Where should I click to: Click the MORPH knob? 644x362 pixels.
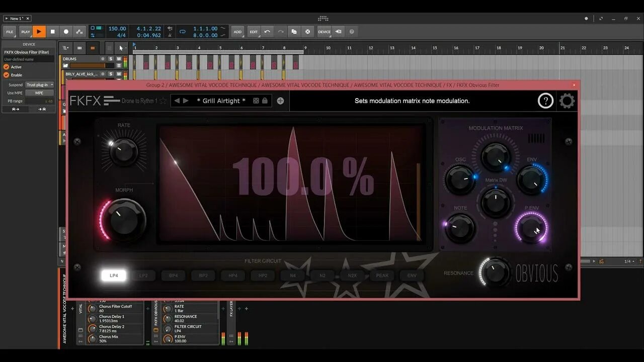pyautogui.click(x=124, y=220)
